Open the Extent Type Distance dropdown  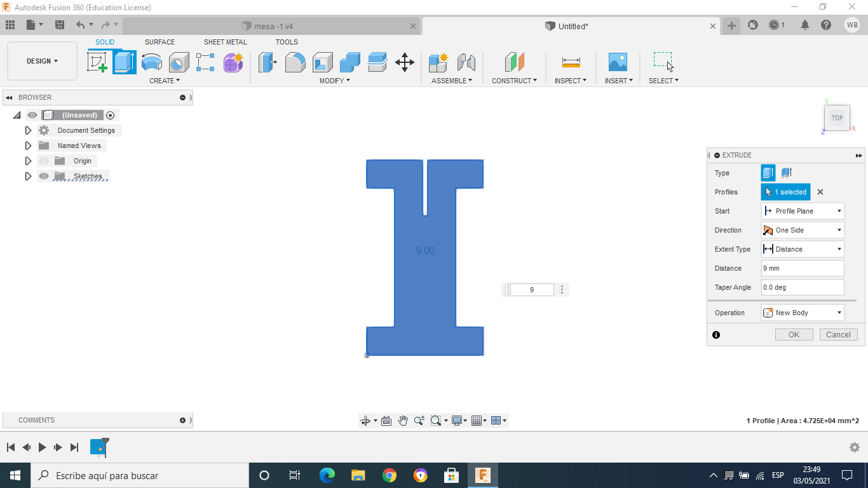(803, 249)
